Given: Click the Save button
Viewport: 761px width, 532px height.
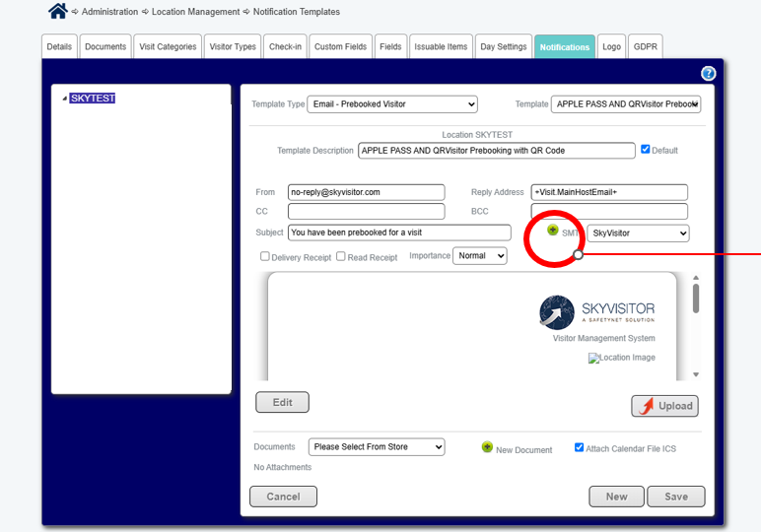Looking at the screenshot, I should tap(675, 497).
